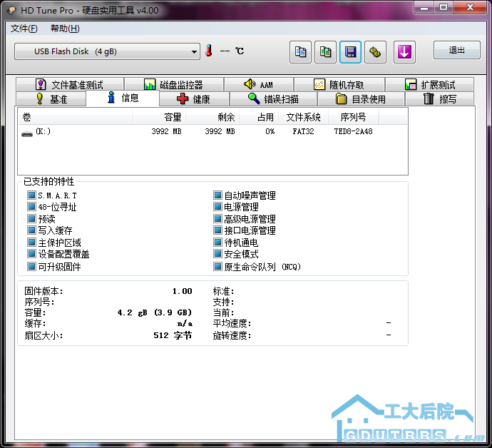Switch to the 错误扫描 tab
The width and height of the screenshot is (492, 448).
273,99
